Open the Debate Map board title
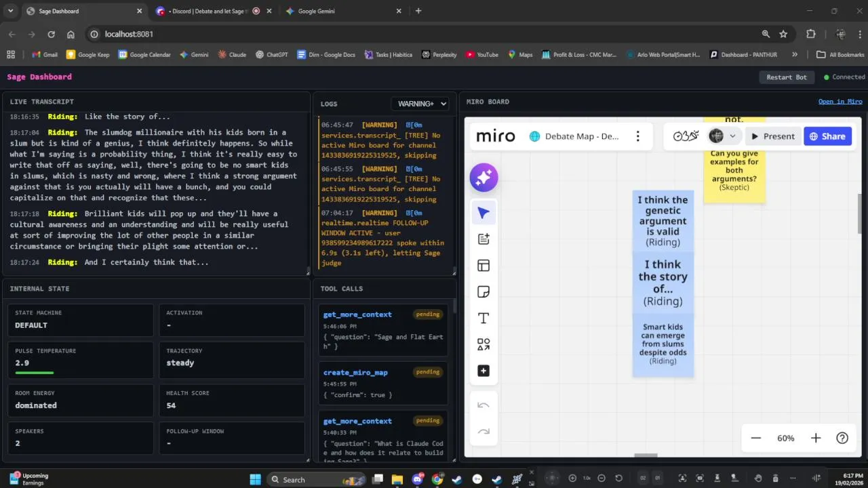This screenshot has width=868, height=488. click(582, 136)
